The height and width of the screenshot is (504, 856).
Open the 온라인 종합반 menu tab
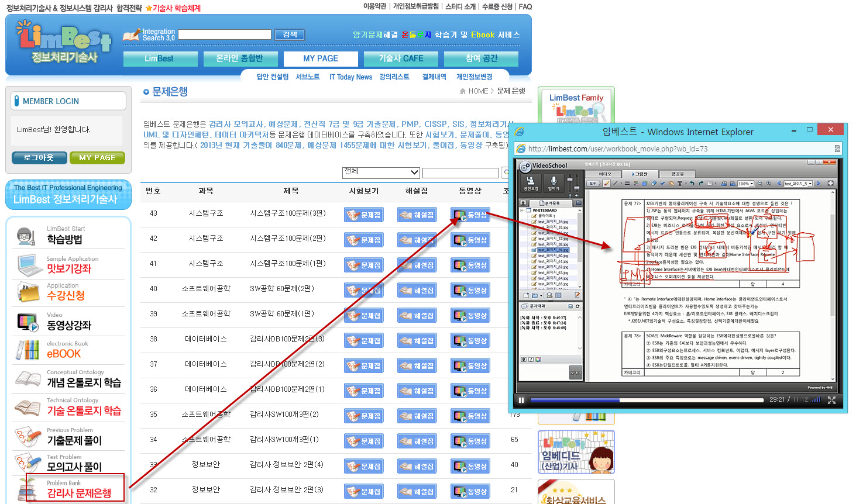tap(239, 58)
